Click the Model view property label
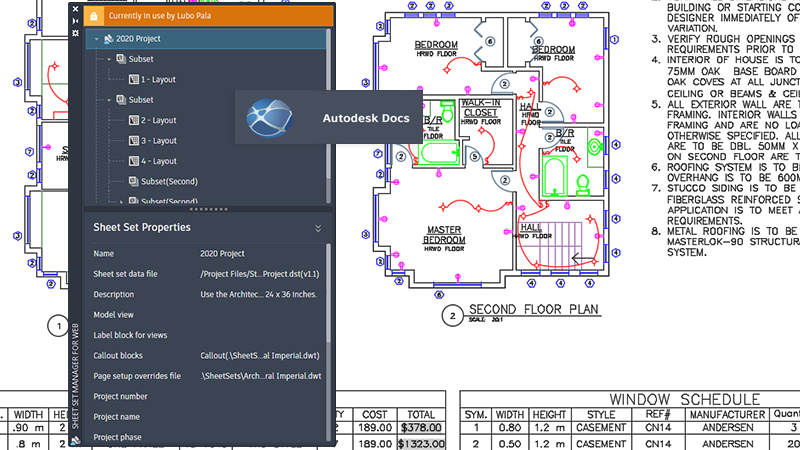Viewport: 800px width, 450px height. [113, 315]
